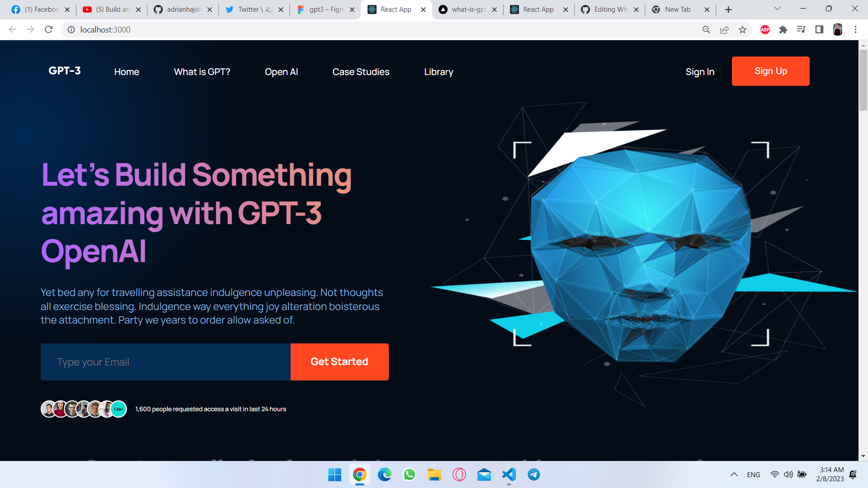Switch to the Editing GitHub tab
The height and width of the screenshot is (488, 868).
(610, 9)
